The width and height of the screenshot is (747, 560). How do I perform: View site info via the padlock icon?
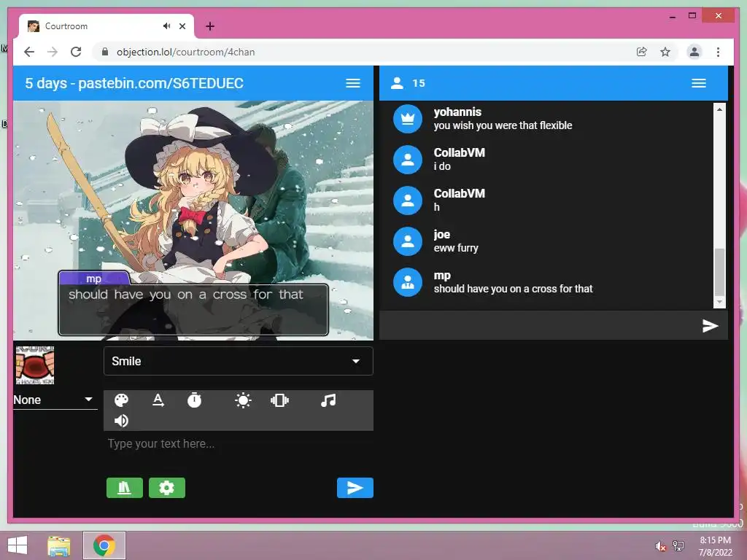point(105,52)
